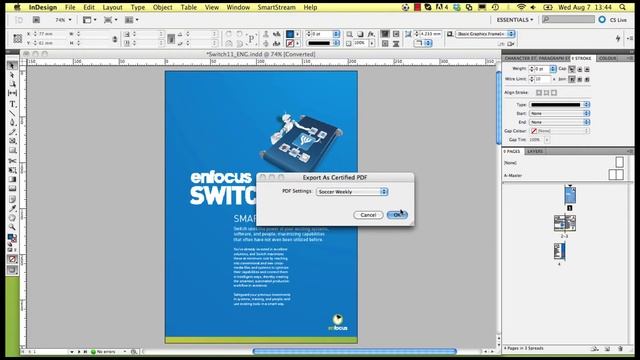Open the View Options dropdown in application bar
This screenshot has height=360, width=640.
click(89, 20)
